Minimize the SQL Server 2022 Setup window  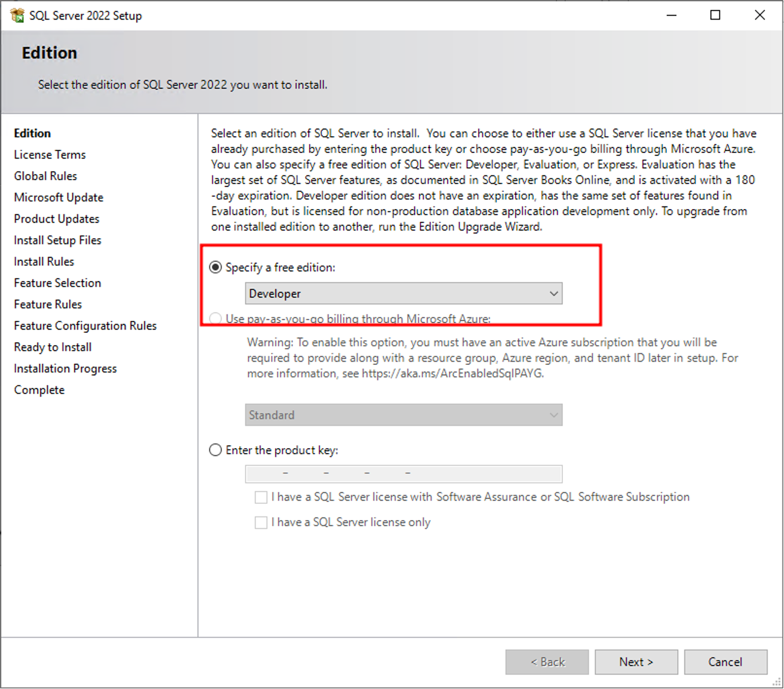point(672,15)
